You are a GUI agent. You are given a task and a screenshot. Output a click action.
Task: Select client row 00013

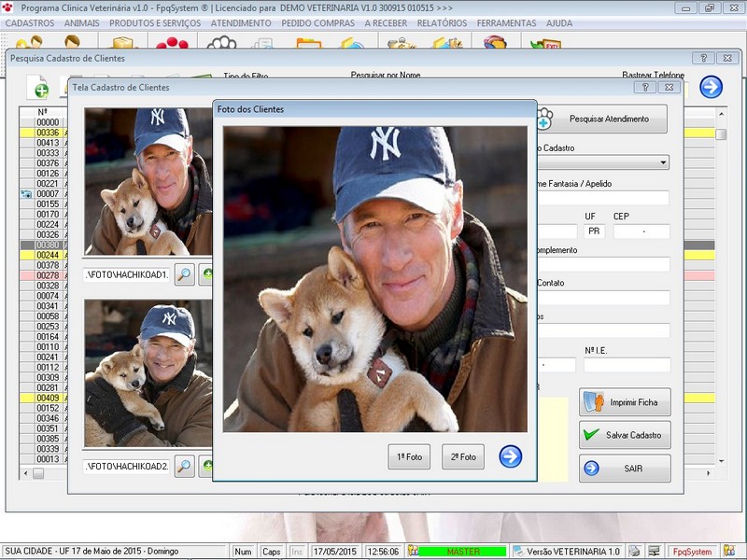click(48, 459)
